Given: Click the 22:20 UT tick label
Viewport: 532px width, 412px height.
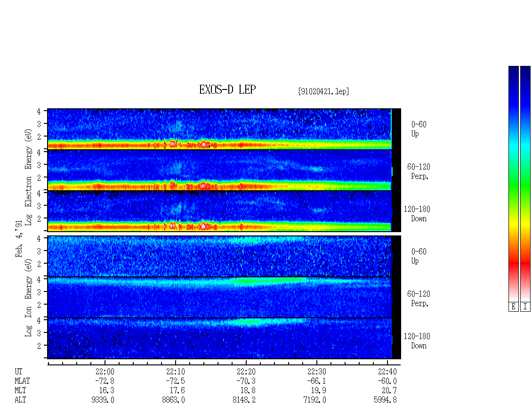Looking at the screenshot, I should (x=246, y=372).
